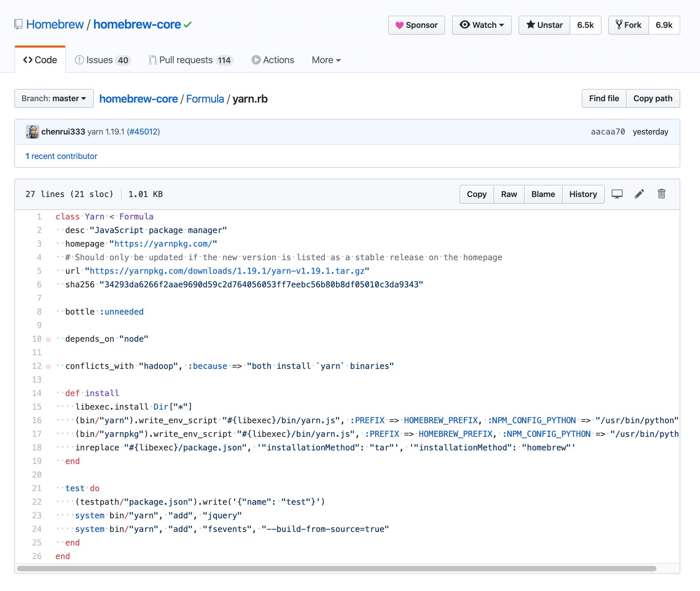Click the Find file button
Viewport: 700px width, 591px height.
coord(604,98)
